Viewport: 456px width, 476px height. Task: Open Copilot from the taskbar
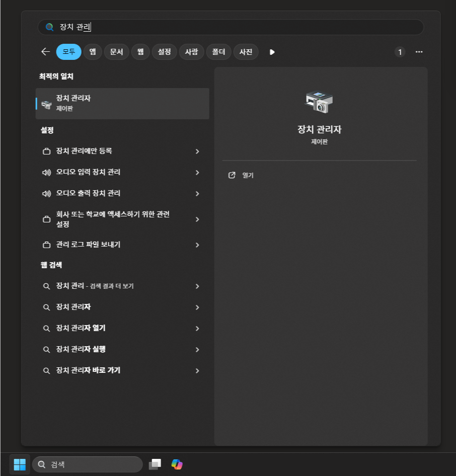click(177, 464)
